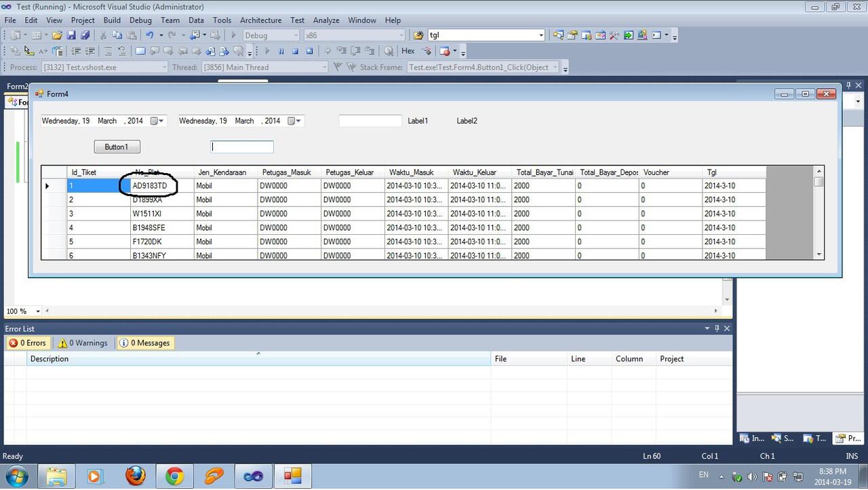Click the Cut scissors icon
Viewport: 868px width, 490px height.
tap(103, 35)
